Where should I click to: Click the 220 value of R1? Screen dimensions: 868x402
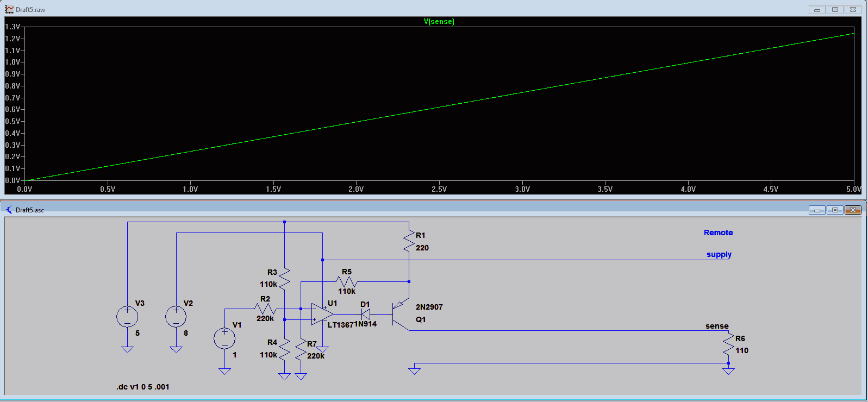tap(422, 248)
